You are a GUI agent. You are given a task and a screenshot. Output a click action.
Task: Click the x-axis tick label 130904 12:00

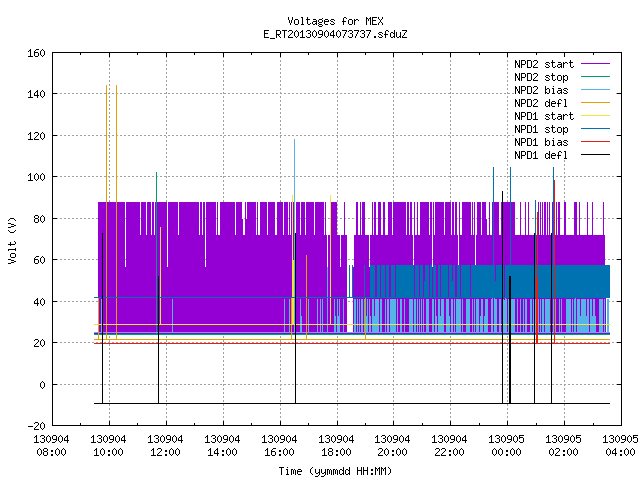pyautogui.click(x=165, y=446)
